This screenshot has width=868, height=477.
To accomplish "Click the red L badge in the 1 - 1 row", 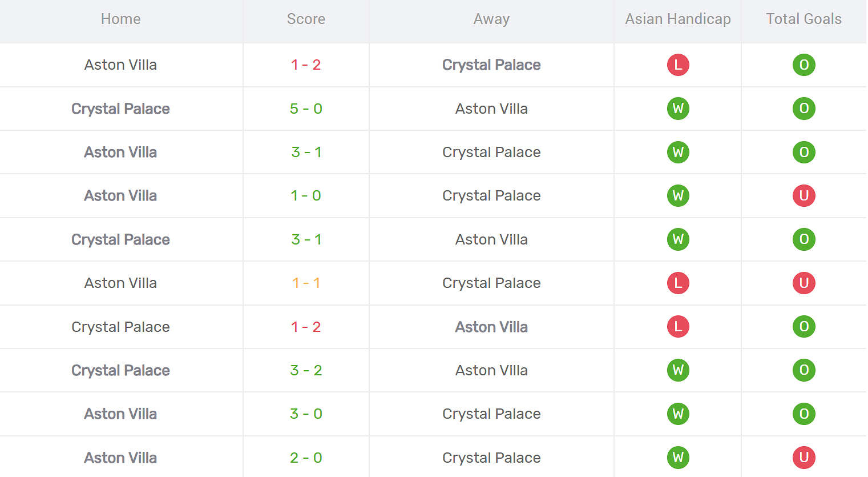I will point(678,283).
